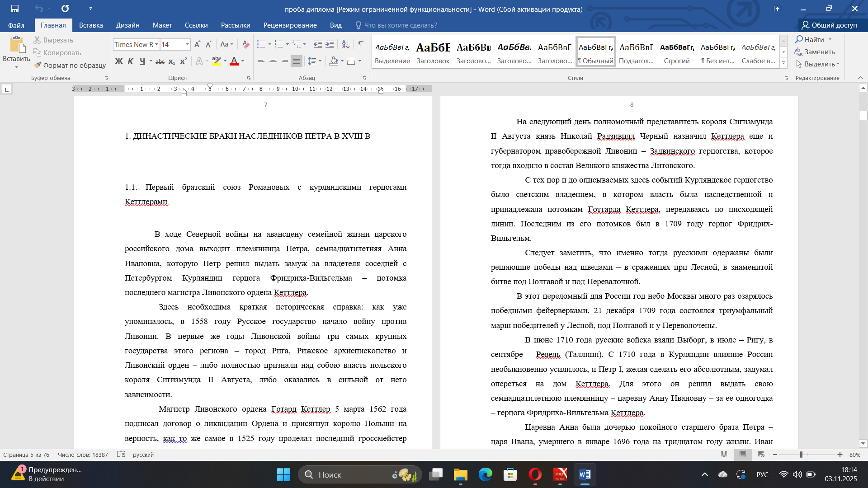868x488 pixels.
Task: Switch to the Рецензирование tab
Action: point(290,25)
